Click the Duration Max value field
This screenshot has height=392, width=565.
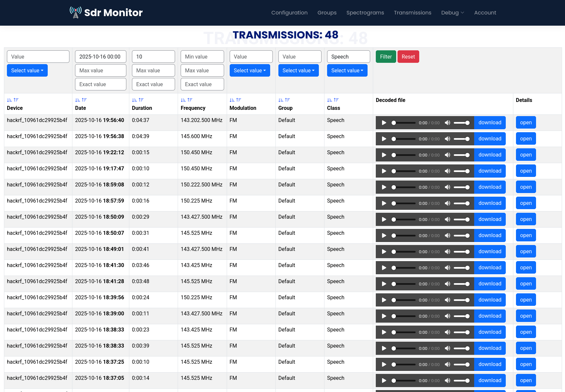[153, 70]
